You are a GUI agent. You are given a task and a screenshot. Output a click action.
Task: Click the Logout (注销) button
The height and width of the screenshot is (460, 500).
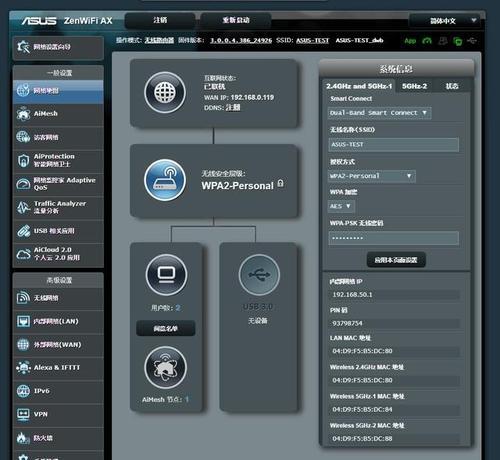(x=160, y=20)
